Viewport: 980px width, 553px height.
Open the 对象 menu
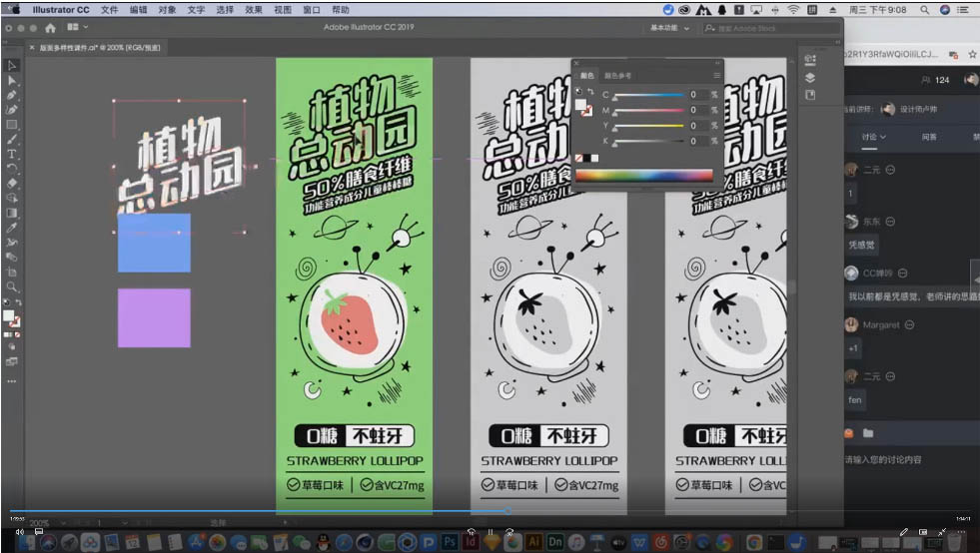[x=167, y=9]
